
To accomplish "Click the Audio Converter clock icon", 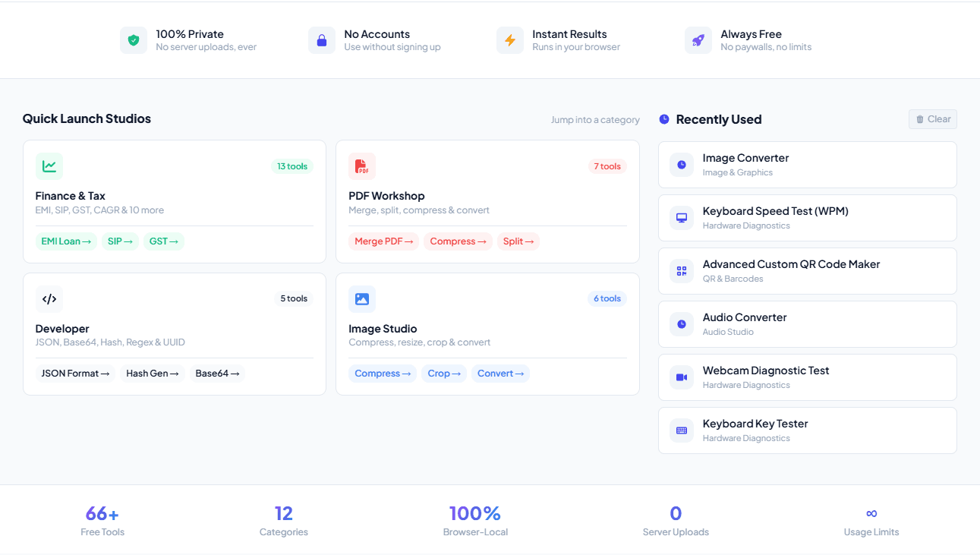I will click(x=682, y=324).
